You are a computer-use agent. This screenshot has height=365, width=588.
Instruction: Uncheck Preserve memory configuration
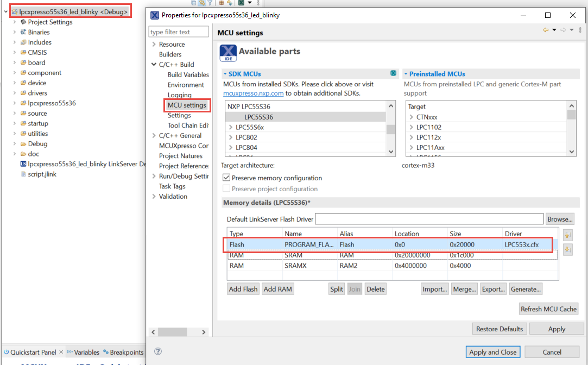[226, 178]
